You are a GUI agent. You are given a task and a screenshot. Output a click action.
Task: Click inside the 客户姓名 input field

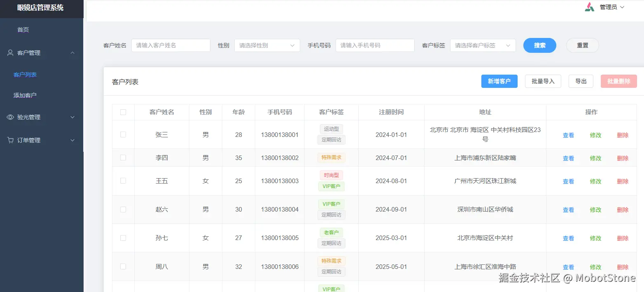pos(170,45)
